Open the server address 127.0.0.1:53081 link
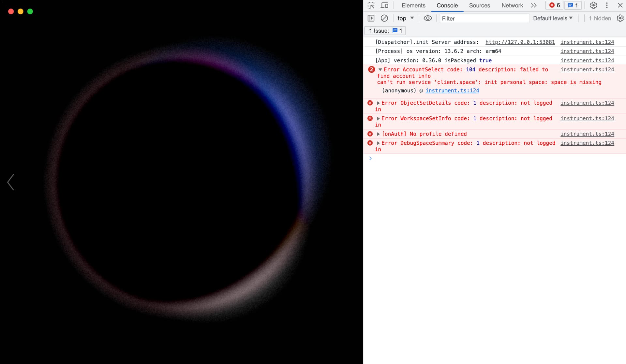 click(x=520, y=42)
